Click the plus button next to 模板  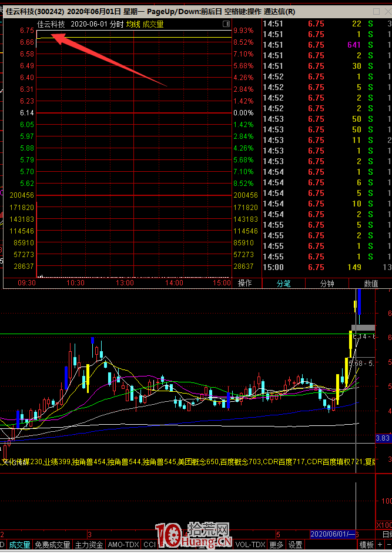380,545
